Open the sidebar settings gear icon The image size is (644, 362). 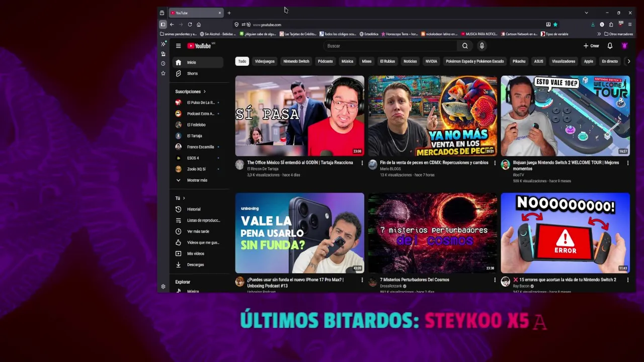pos(163,287)
